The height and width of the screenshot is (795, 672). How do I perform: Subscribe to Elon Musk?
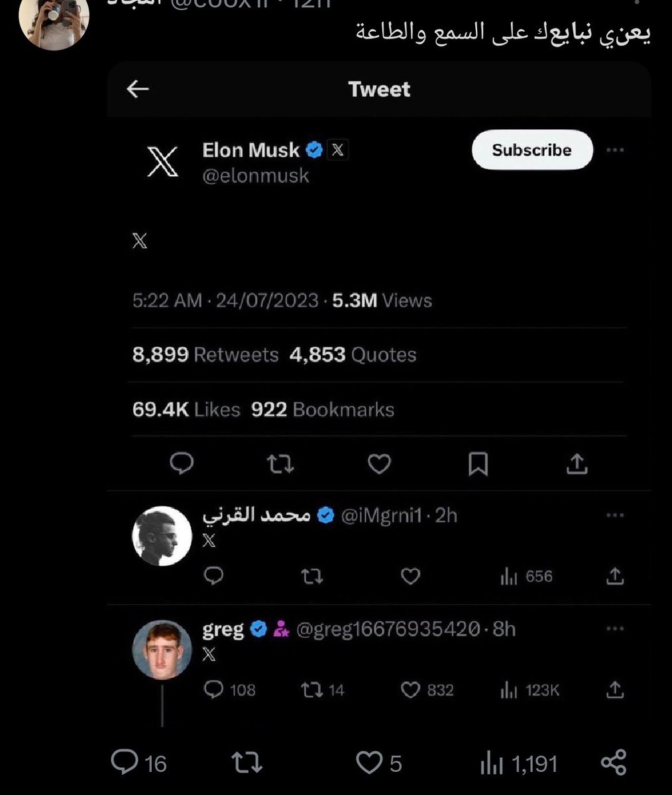tap(531, 150)
